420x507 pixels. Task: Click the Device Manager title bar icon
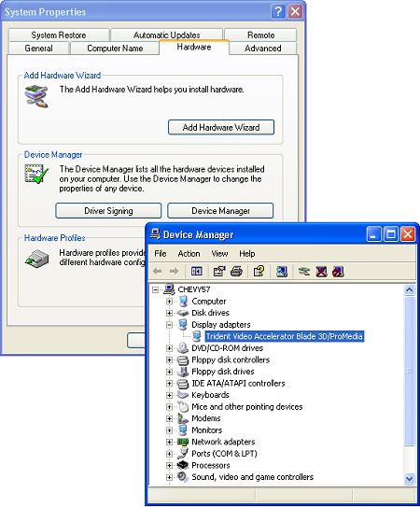(155, 233)
